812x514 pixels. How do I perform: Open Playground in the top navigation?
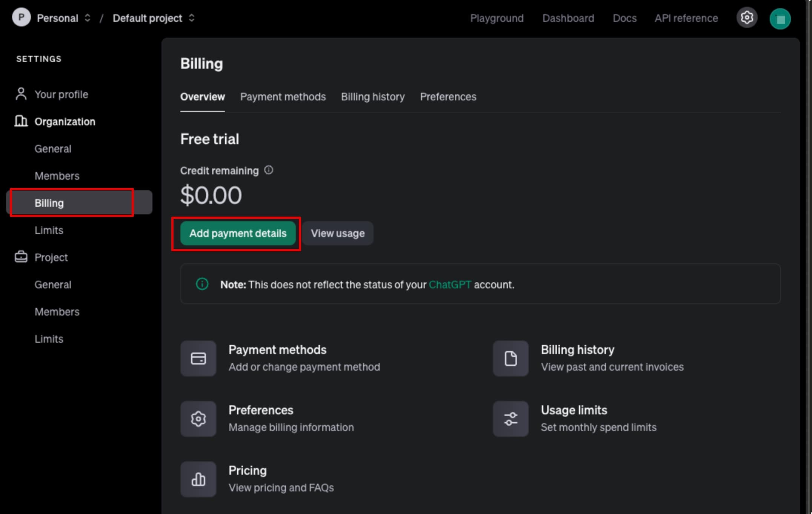click(497, 18)
